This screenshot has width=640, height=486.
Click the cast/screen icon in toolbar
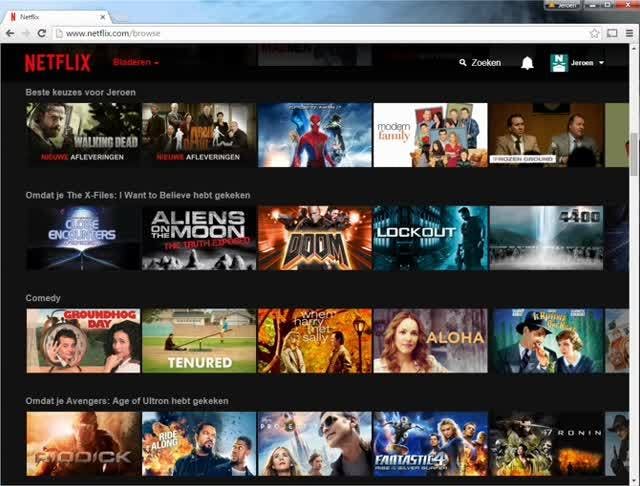click(612, 33)
